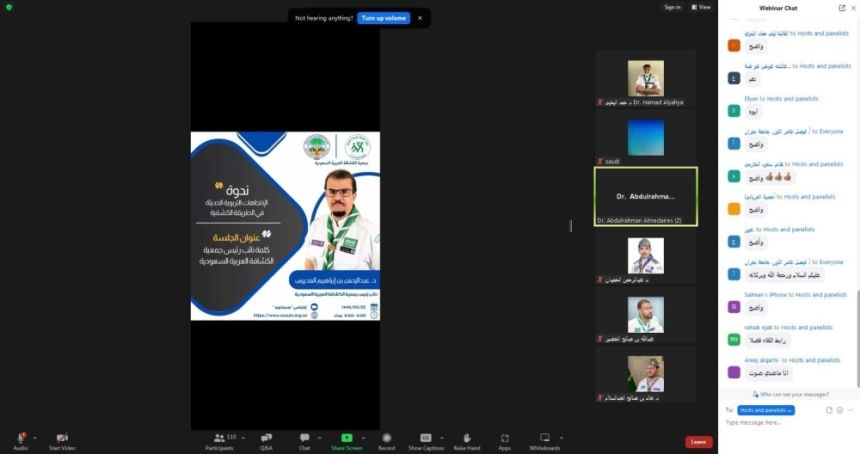Select the saudi participant thumbnail
Screen dimensions: 860x454
coord(646,138)
